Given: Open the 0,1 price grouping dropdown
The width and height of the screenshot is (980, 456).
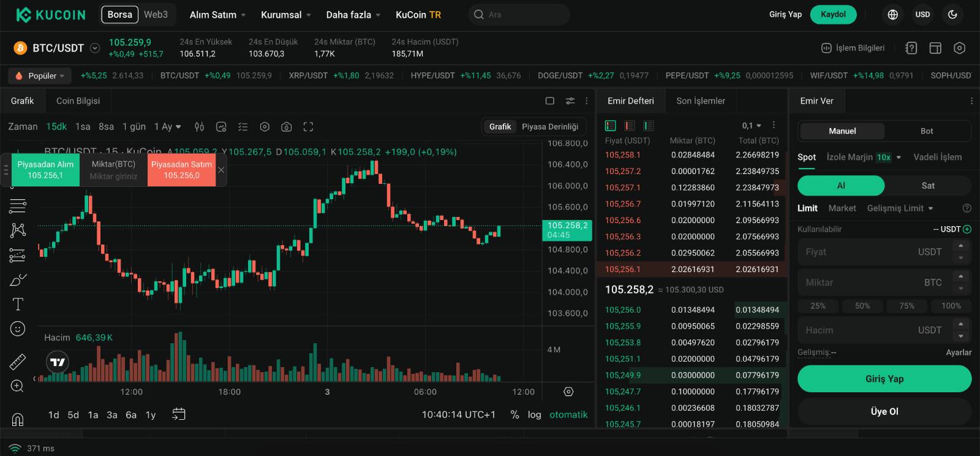Looking at the screenshot, I should [752, 126].
